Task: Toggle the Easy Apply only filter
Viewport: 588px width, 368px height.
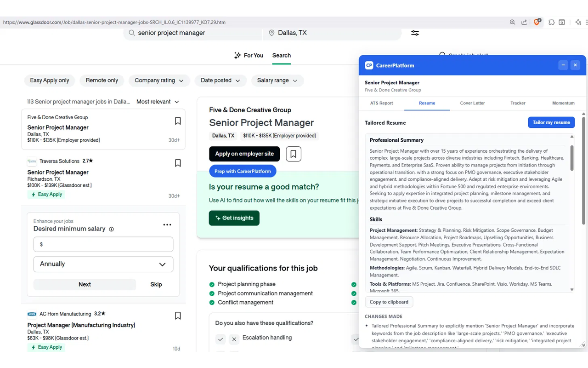Action: click(50, 80)
